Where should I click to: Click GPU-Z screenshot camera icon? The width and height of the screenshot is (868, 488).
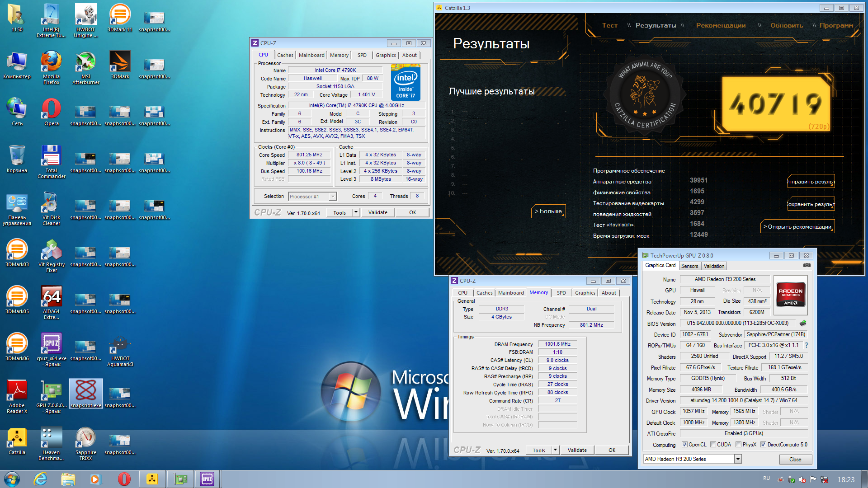[807, 265]
